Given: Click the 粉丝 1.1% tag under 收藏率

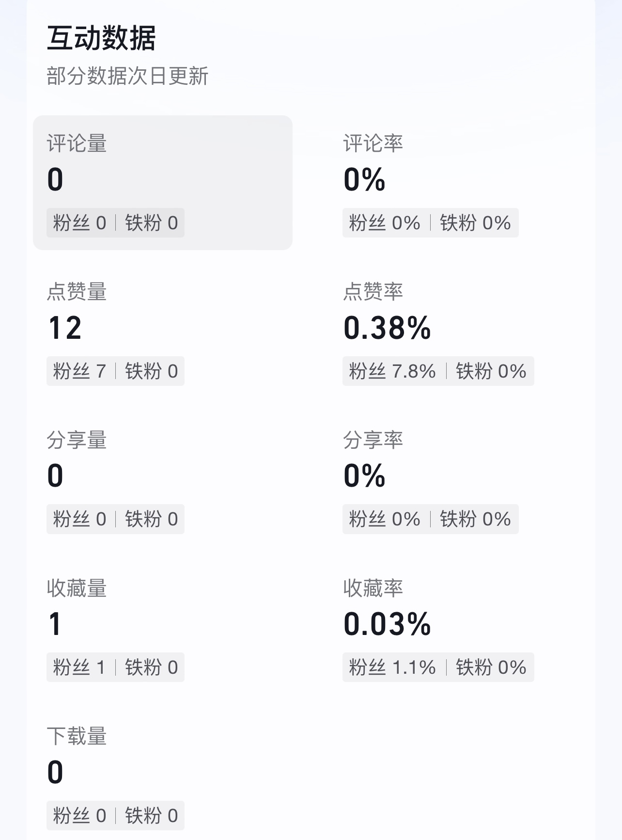Looking at the screenshot, I should click(392, 667).
